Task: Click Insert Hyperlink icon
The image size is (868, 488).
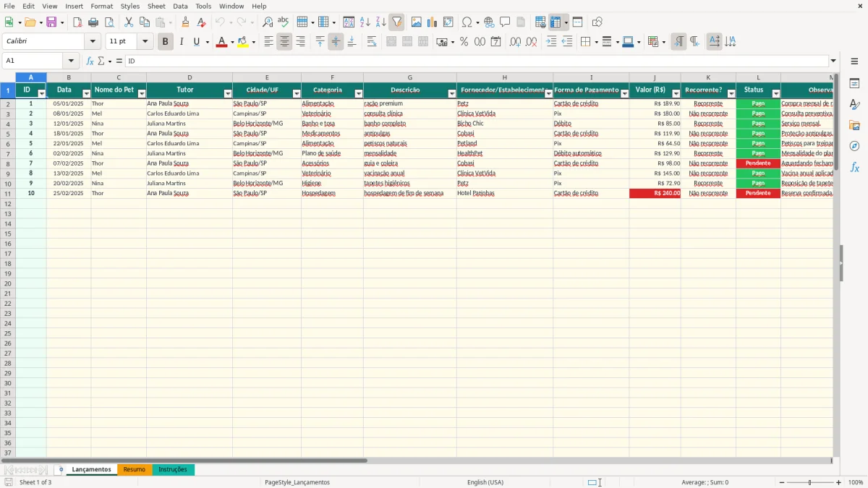Action: 489,22
